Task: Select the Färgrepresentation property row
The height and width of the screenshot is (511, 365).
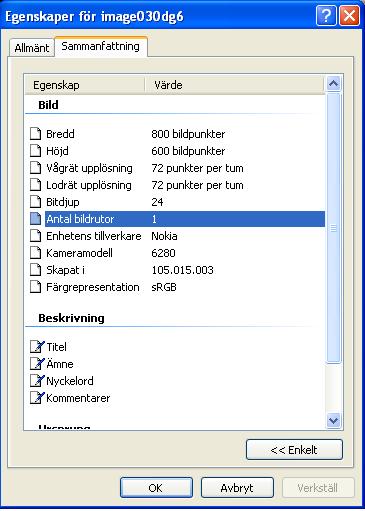Action: 177,287
